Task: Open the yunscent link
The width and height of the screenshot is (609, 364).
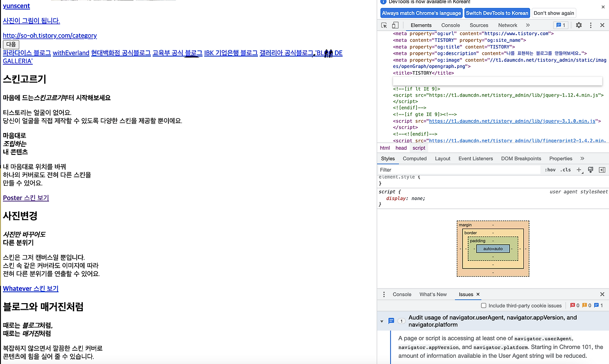Action: [x=16, y=6]
